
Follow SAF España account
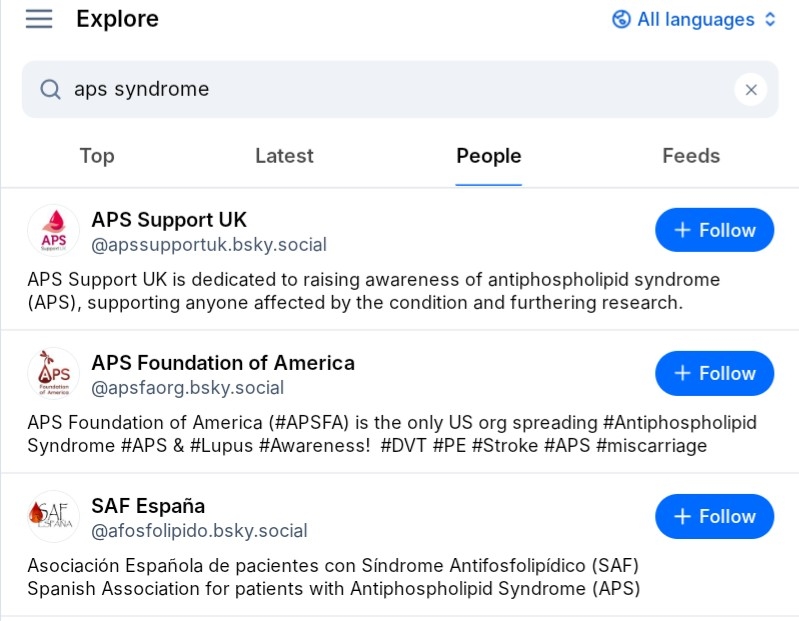tap(714, 516)
